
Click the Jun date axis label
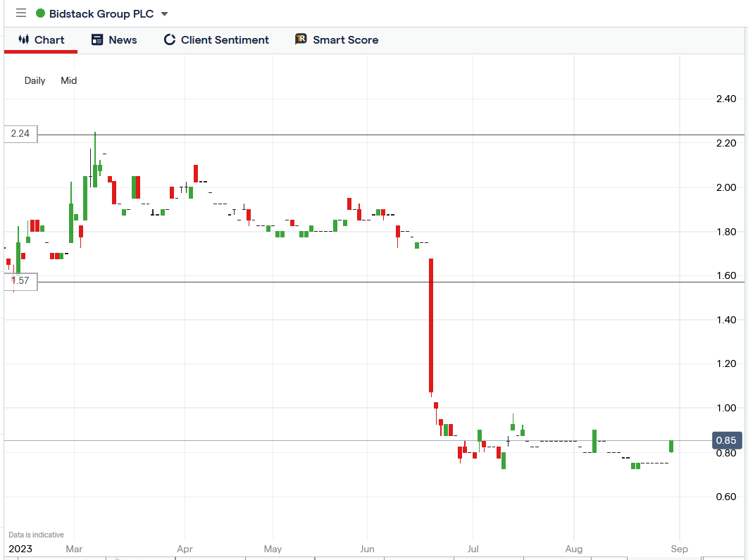click(x=367, y=549)
